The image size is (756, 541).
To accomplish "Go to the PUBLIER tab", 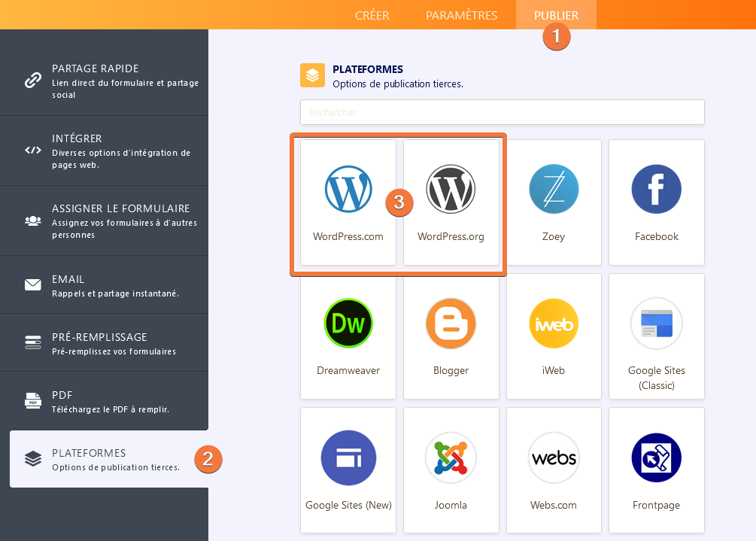I will (556, 16).
